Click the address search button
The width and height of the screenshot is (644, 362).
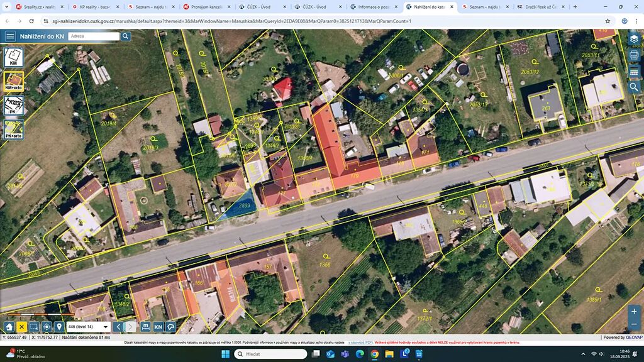[x=126, y=36]
